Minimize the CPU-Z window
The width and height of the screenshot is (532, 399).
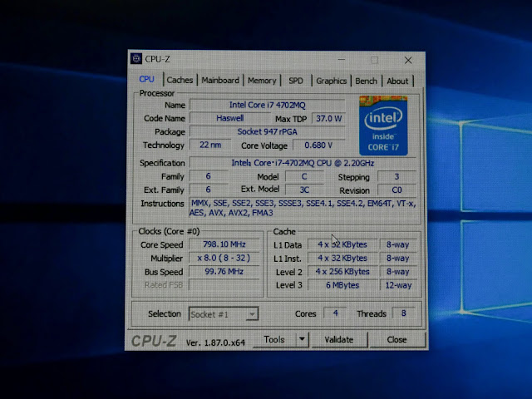(x=342, y=60)
